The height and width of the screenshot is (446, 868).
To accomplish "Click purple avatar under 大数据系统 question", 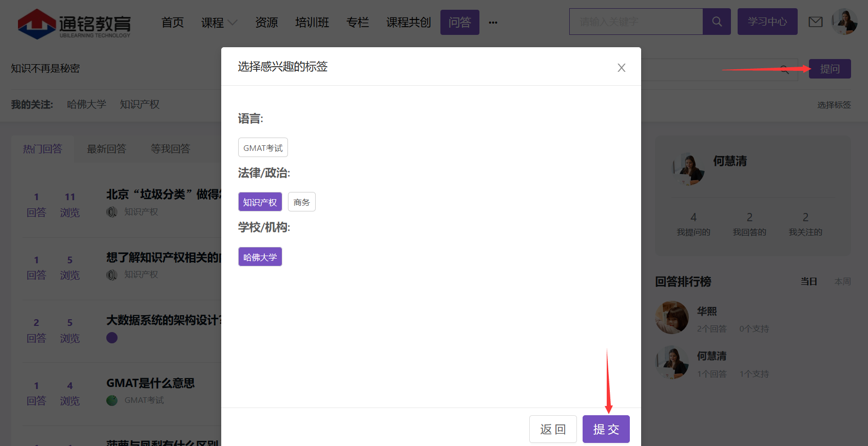I will click(112, 338).
